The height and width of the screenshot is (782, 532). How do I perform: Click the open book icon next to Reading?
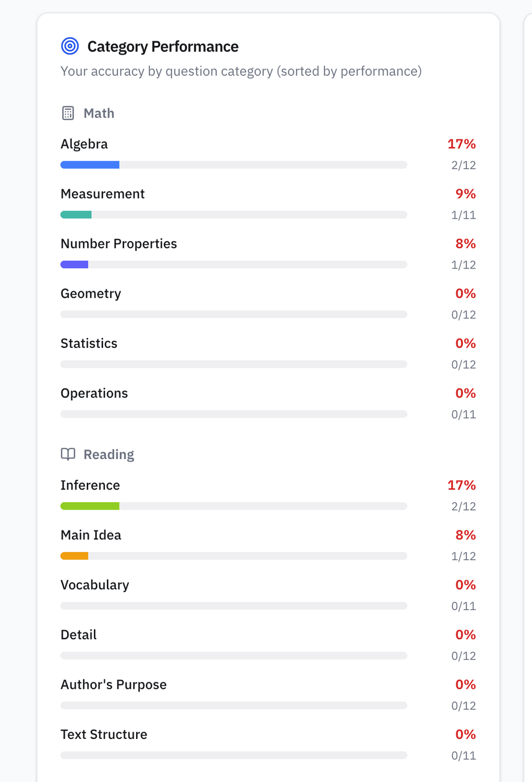click(x=68, y=454)
